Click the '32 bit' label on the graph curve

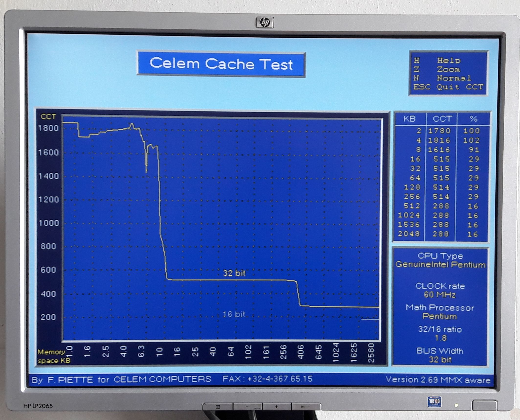(x=234, y=273)
